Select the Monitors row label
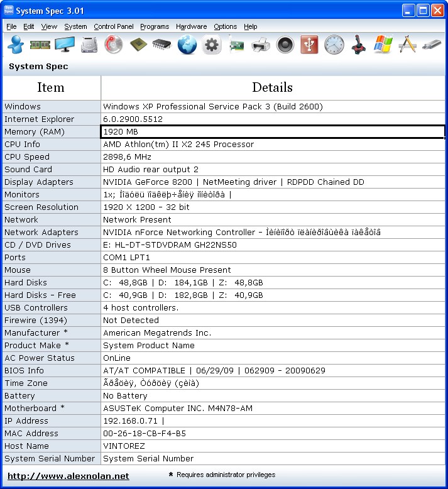Image resolution: width=448 pixels, height=489 pixels. tap(52, 195)
